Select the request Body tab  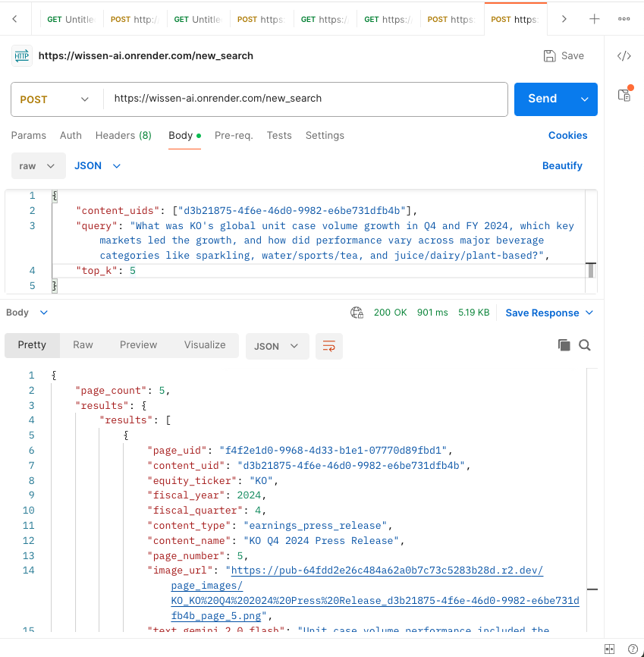tap(184, 135)
